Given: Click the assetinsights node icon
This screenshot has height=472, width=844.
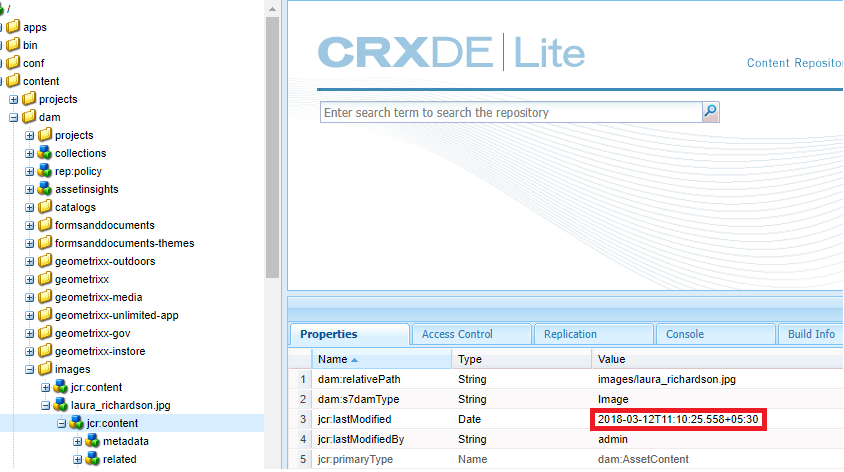Looking at the screenshot, I should click(45, 189).
